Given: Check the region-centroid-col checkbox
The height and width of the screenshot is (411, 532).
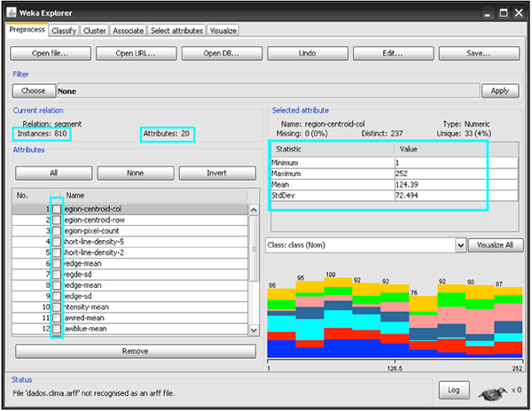Looking at the screenshot, I should pyautogui.click(x=57, y=209).
